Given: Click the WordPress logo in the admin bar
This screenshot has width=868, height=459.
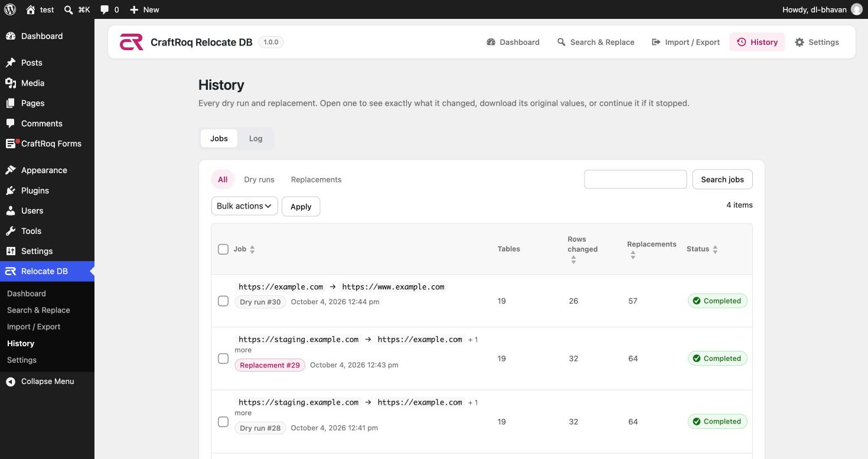Looking at the screenshot, I should tap(10, 9).
